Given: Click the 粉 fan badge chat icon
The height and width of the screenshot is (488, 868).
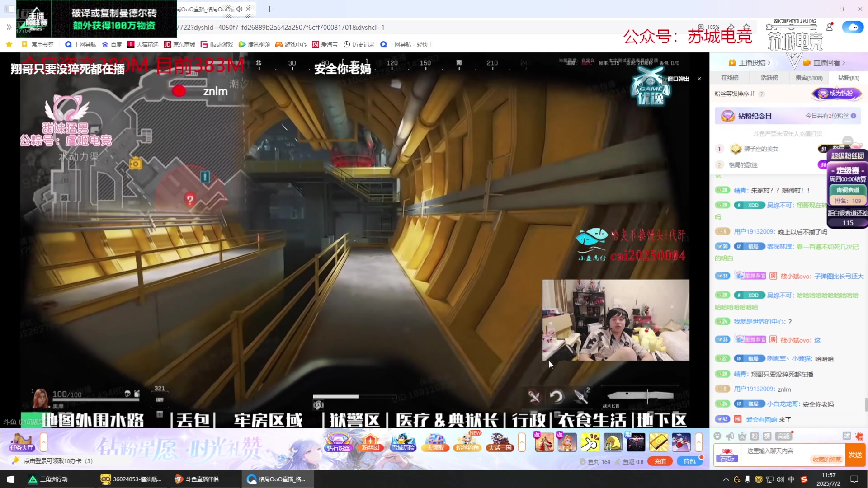Looking at the screenshot, I should tap(755, 436).
